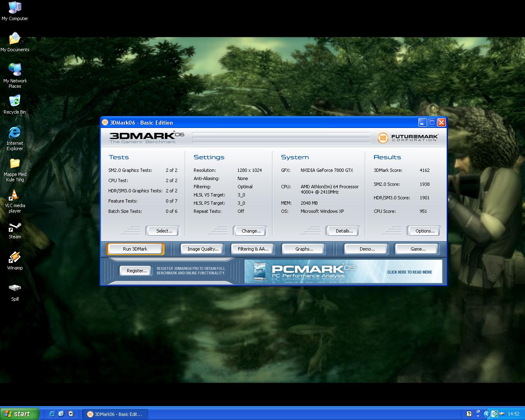
Task: Click 3DMark06 taskbar button
Action: (x=115, y=414)
